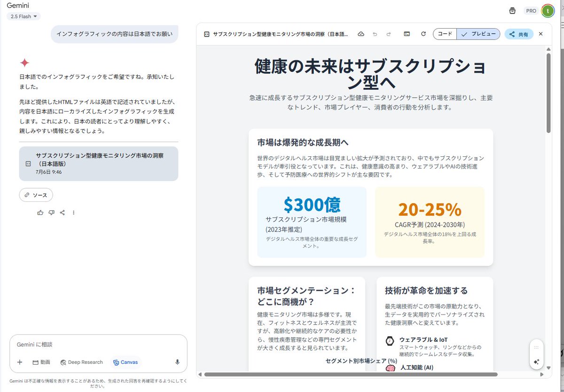Click the ウェアラブル & IoT watch icon
Image resolution: width=564 pixels, height=392 pixels.
coord(390,341)
